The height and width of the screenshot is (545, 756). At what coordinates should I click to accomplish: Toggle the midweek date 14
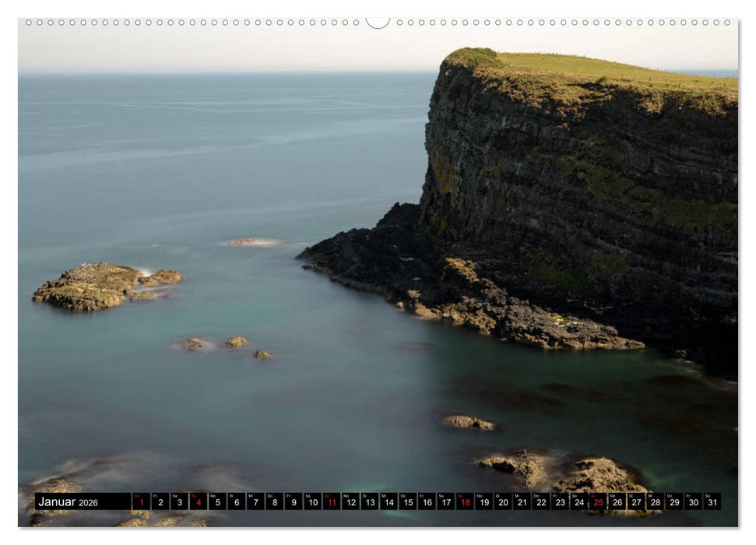point(391,504)
